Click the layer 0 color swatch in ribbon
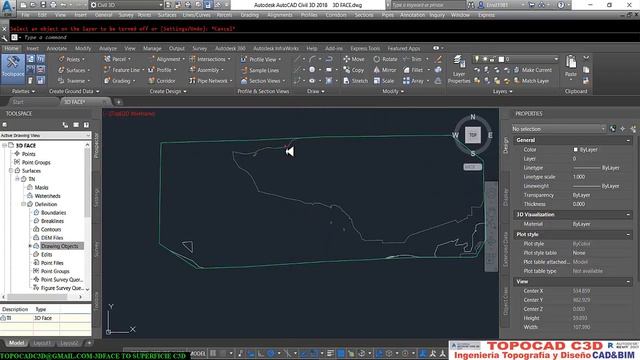 [502, 60]
